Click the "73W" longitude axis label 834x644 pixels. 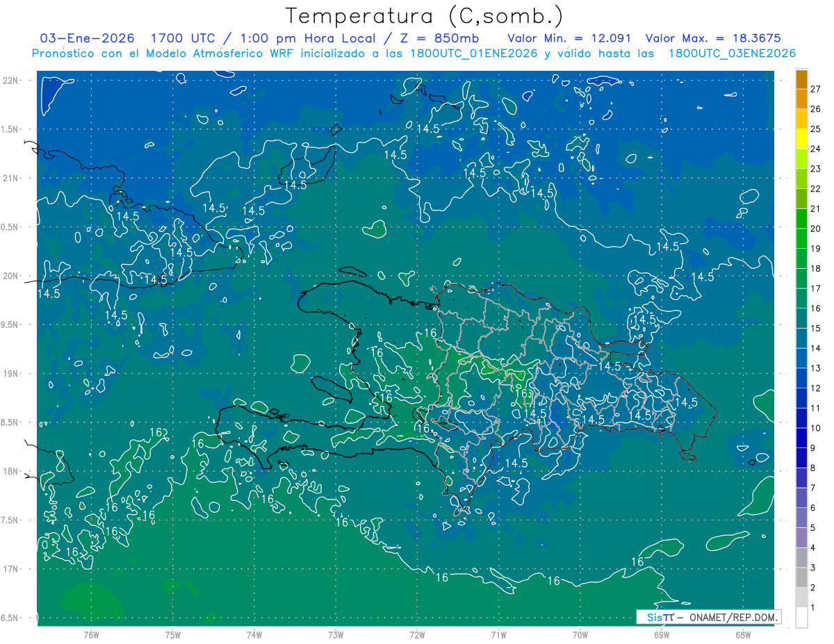pos(336,634)
